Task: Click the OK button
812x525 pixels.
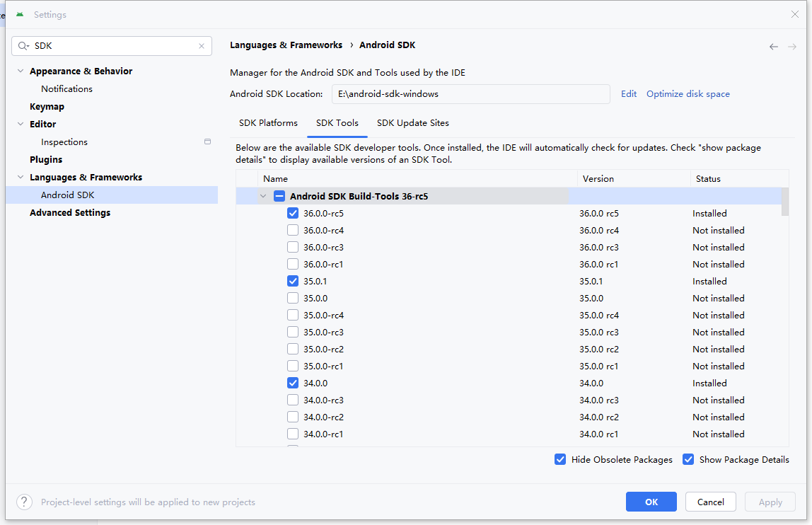Action: pos(651,502)
